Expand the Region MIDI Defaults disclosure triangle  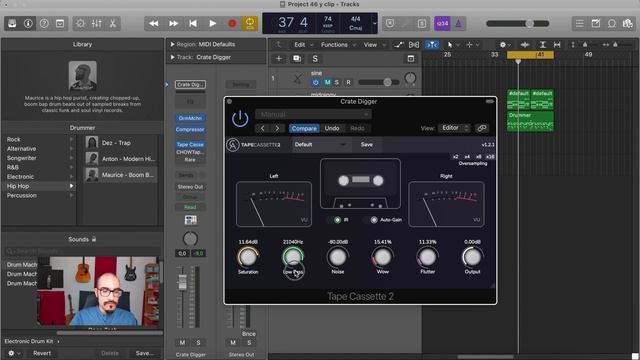click(172, 44)
